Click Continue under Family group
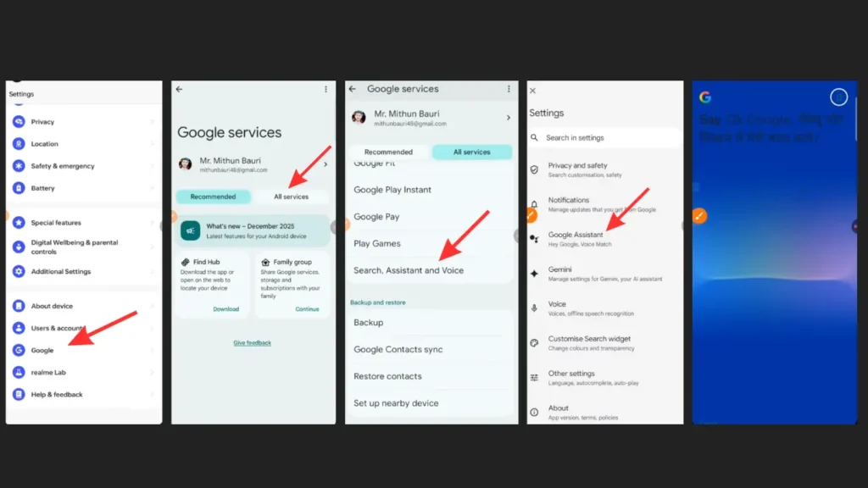 pos(307,309)
